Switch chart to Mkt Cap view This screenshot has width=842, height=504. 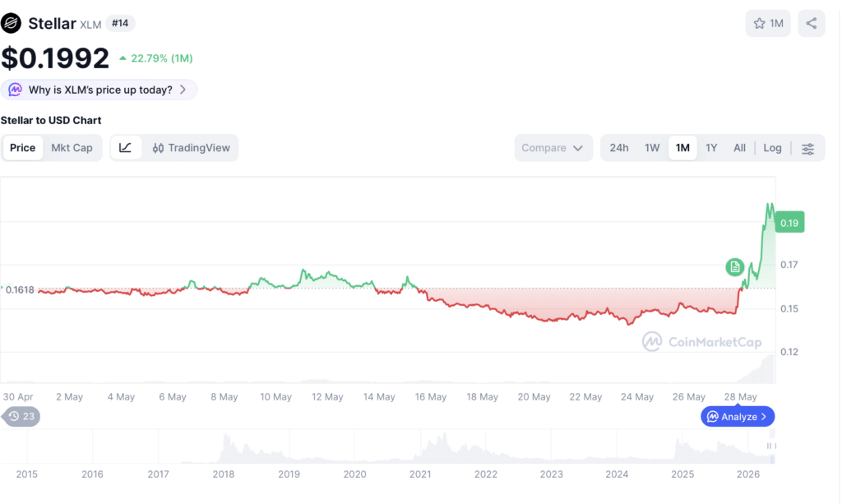coord(72,148)
